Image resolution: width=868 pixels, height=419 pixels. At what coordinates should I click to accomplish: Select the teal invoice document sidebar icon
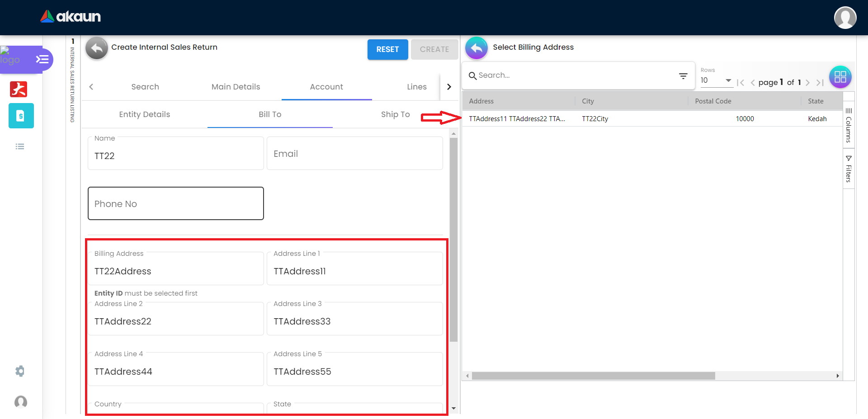pyautogui.click(x=21, y=116)
